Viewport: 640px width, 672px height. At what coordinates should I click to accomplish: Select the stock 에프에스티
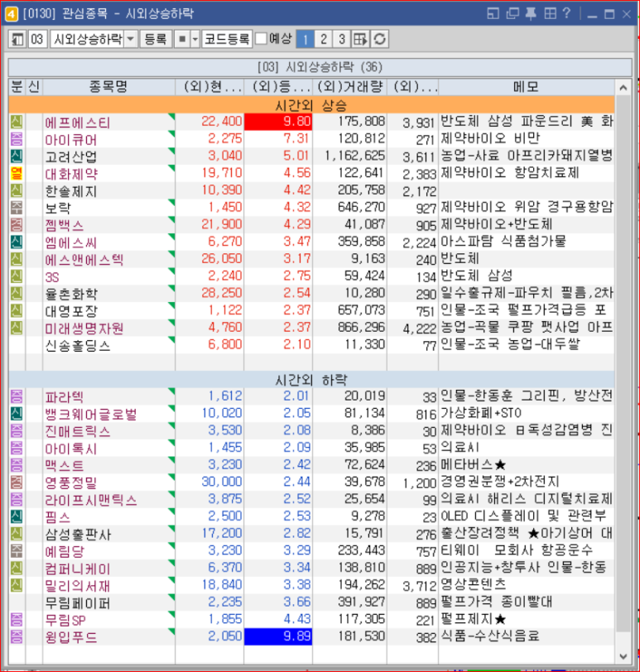[x=78, y=122]
